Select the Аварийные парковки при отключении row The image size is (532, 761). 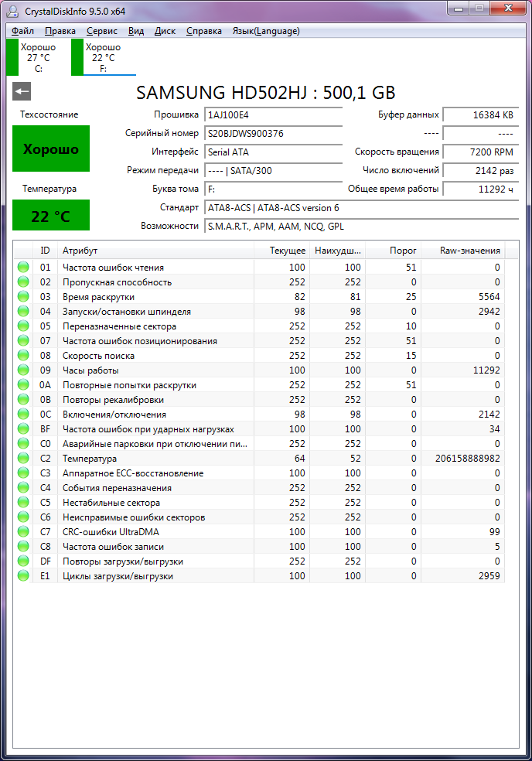(155, 444)
